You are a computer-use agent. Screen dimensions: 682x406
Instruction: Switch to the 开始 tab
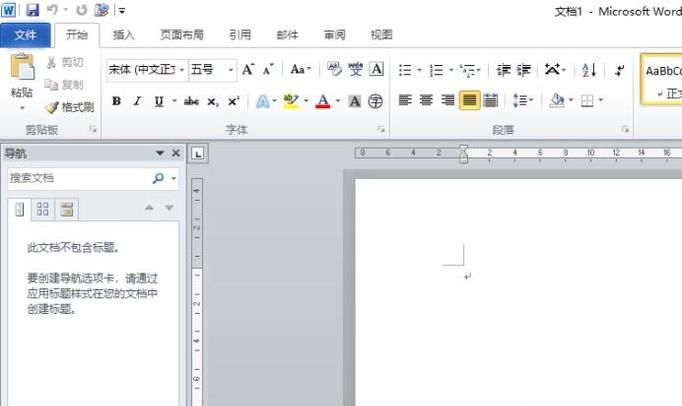point(77,35)
